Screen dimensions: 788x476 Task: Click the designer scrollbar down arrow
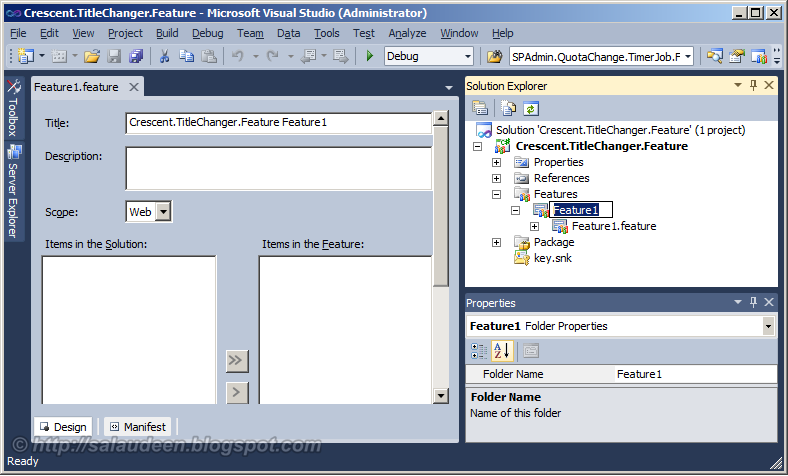click(x=441, y=396)
